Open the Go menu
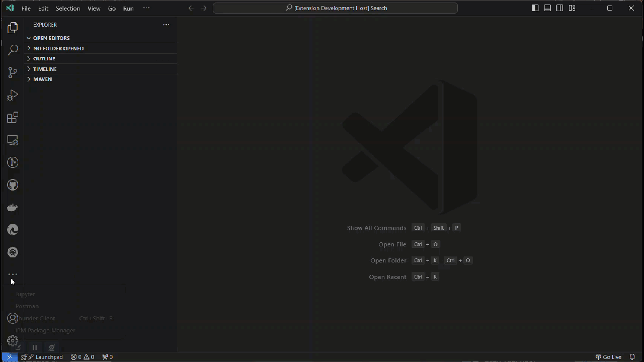644x362 pixels. coord(112,9)
